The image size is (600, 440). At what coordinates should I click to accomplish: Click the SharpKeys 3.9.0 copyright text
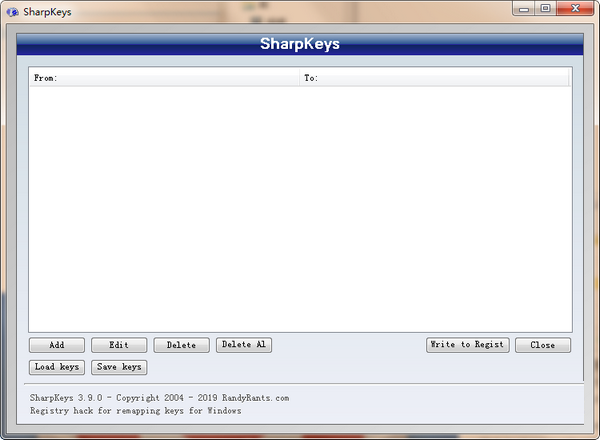160,398
